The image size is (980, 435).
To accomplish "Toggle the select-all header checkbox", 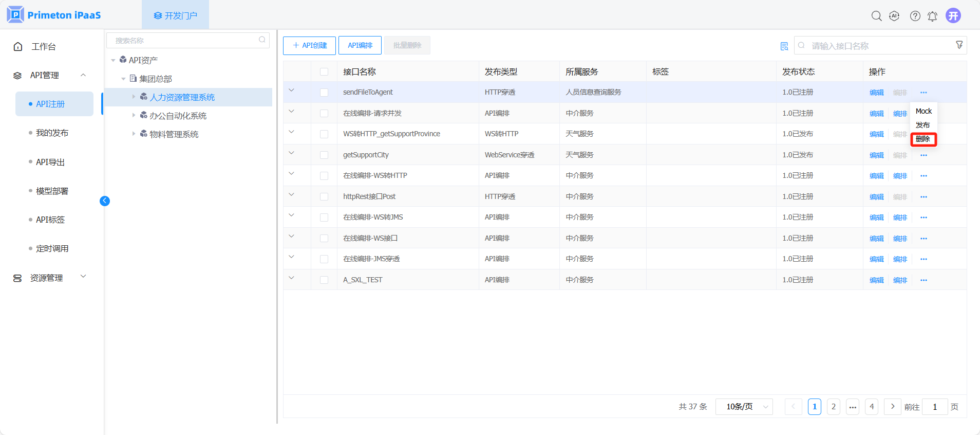I will tap(324, 72).
